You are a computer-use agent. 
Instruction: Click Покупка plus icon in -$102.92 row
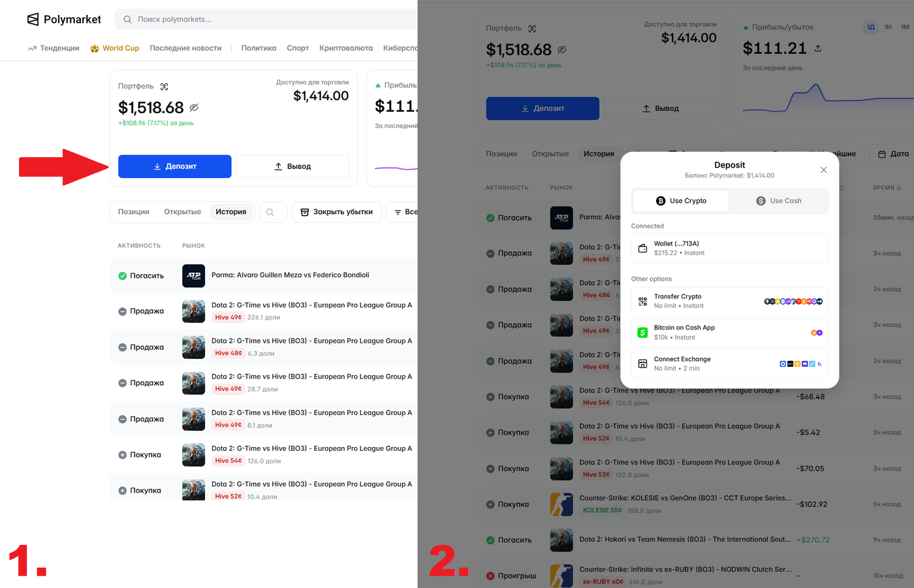pos(490,504)
